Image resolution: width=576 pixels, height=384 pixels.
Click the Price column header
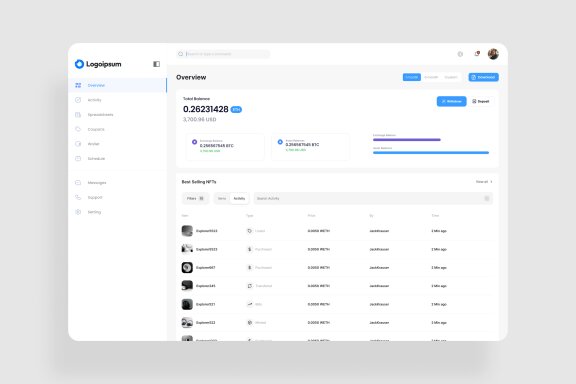[312, 216]
